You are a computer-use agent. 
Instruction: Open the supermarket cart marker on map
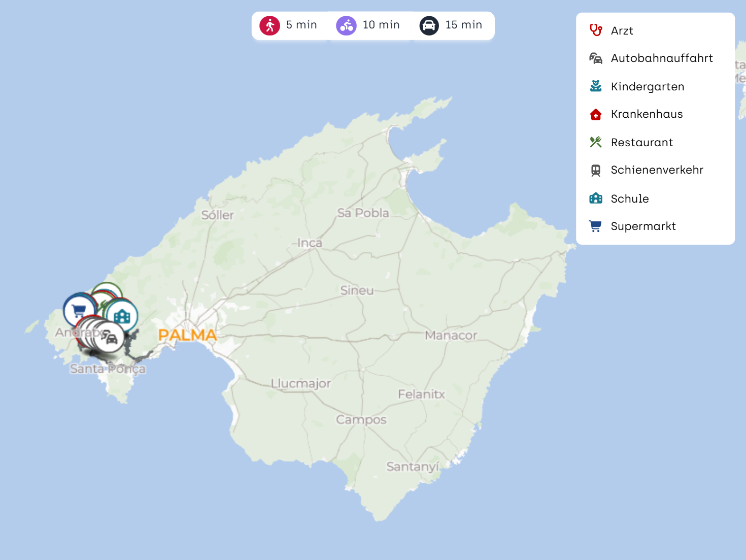click(x=79, y=310)
